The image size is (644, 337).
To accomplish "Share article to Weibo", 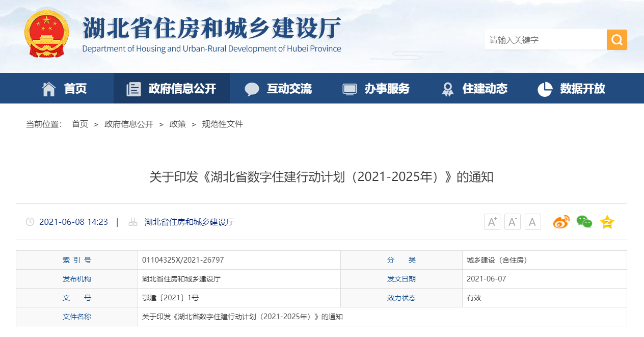I will coord(561,222).
